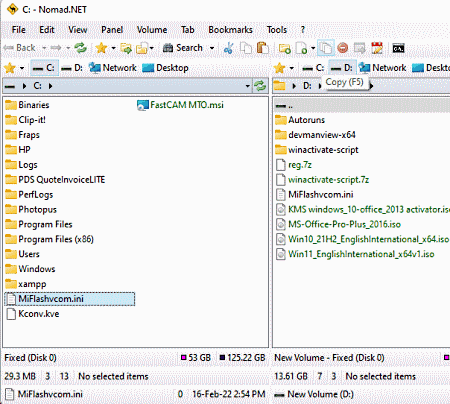
Task: Open Network in right drive bar
Action: pos(382,68)
